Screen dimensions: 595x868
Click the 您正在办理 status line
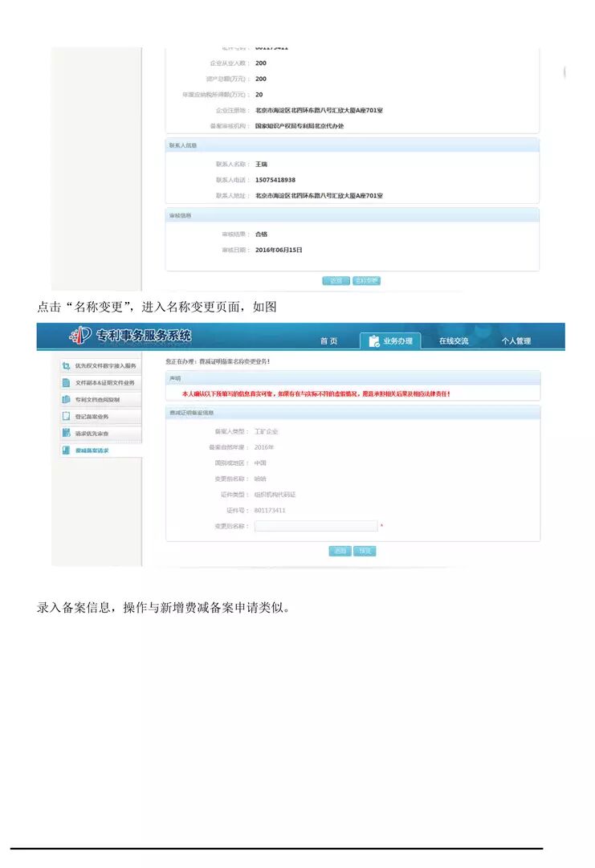(x=218, y=361)
